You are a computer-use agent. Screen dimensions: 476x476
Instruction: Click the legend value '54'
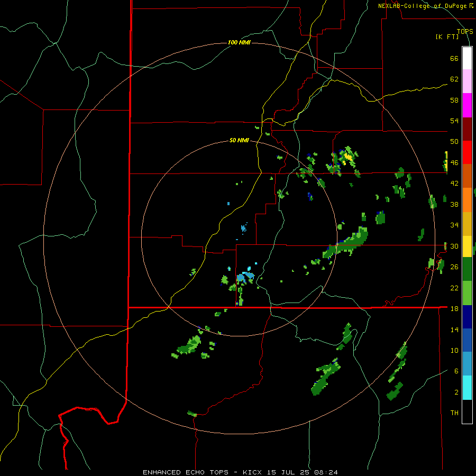pos(454,121)
